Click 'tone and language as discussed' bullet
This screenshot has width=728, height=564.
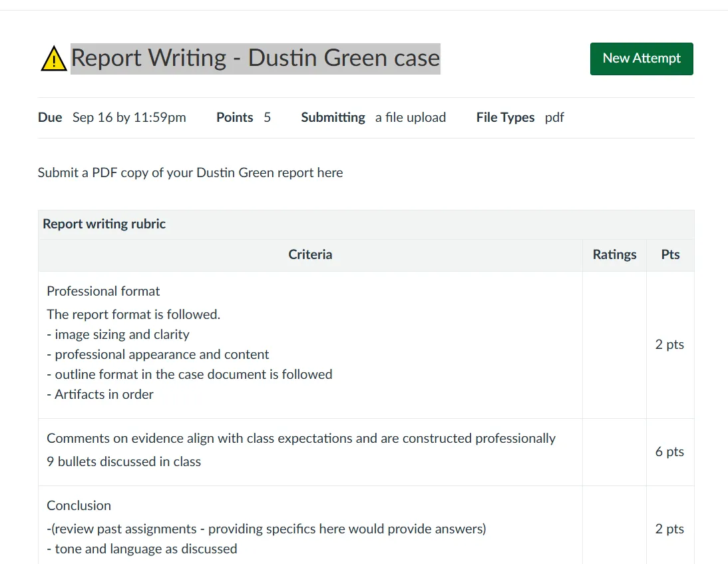tap(142, 549)
